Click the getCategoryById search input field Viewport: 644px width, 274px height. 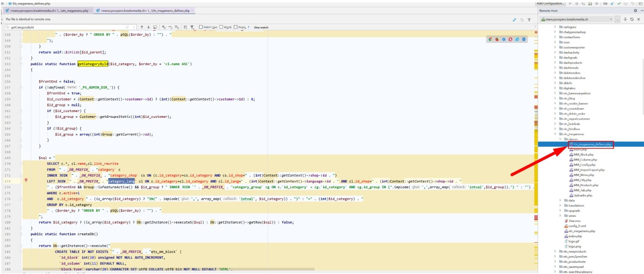click(x=69, y=27)
